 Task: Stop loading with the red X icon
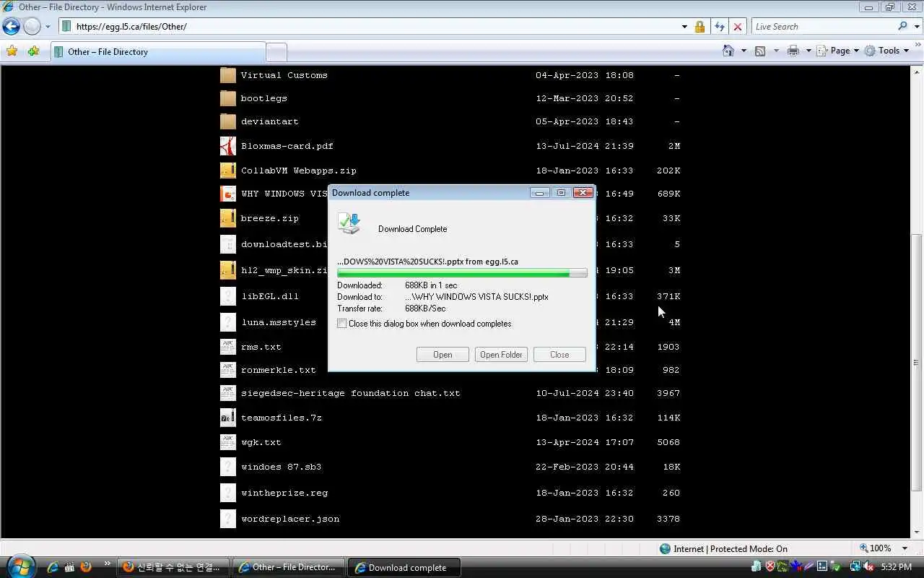737,27
